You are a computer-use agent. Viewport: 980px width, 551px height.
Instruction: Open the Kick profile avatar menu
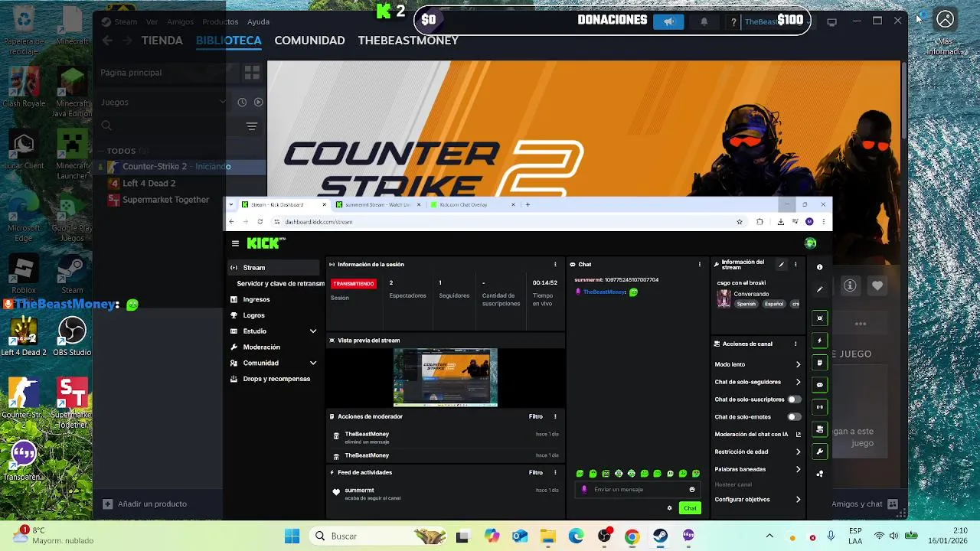click(x=810, y=243)
